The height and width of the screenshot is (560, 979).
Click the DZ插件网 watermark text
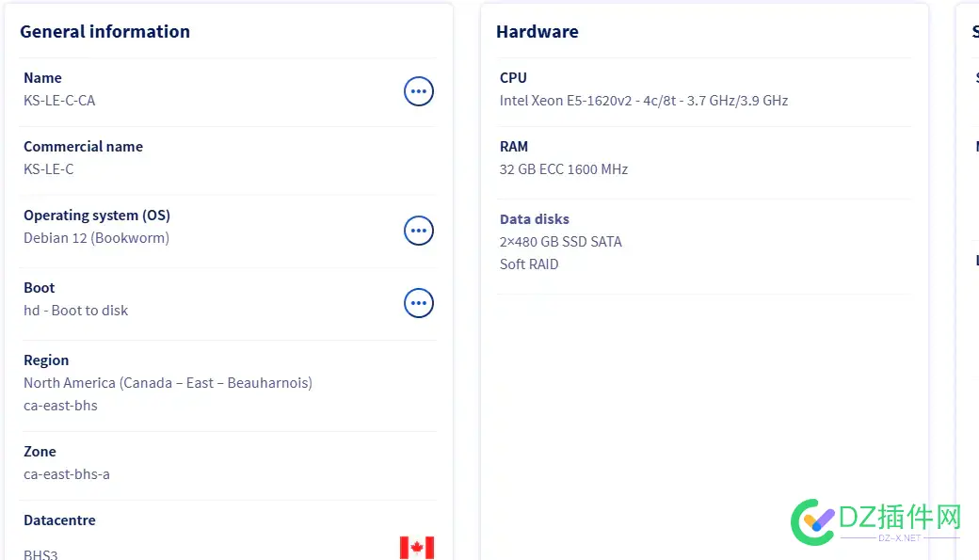pos(906,517)
